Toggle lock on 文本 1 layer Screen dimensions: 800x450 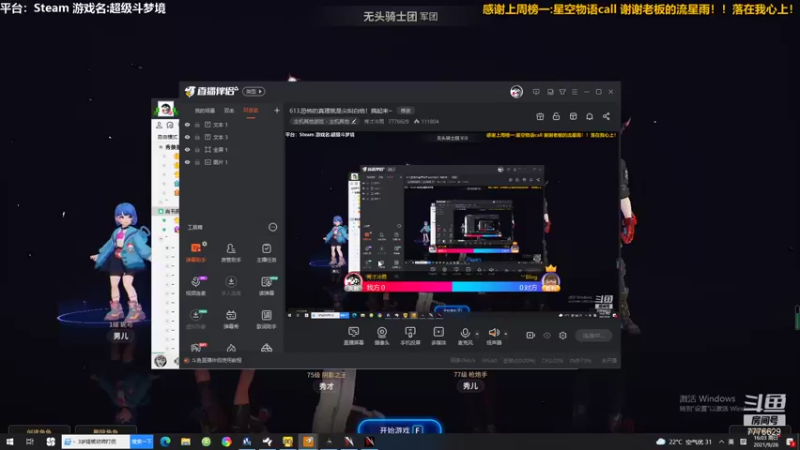(197, 124)
